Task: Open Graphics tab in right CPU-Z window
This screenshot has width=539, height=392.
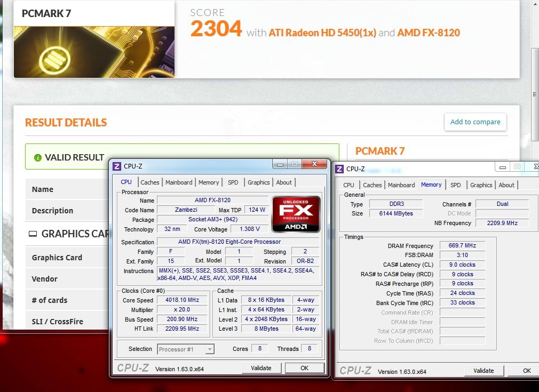Action: point(481,185)
